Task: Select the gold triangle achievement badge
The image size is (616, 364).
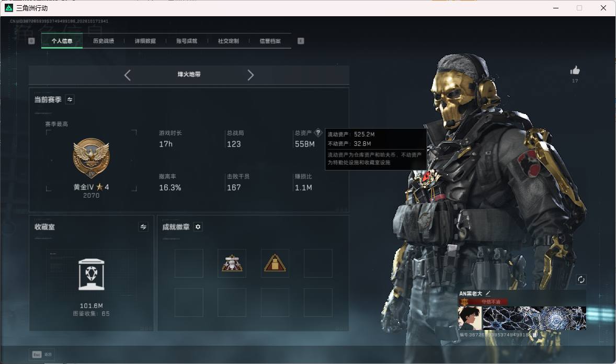Action: (x=275, y=263)
